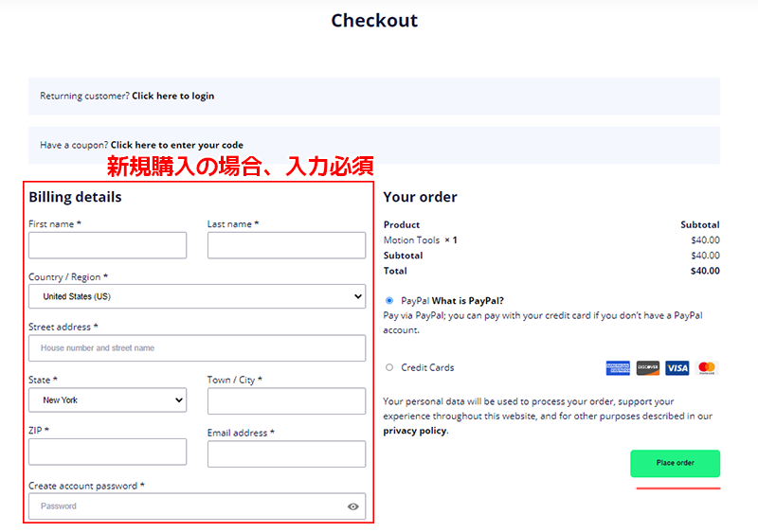Click the Town / City text field
This screenshot has width=758, height=532.
(286, 400)
